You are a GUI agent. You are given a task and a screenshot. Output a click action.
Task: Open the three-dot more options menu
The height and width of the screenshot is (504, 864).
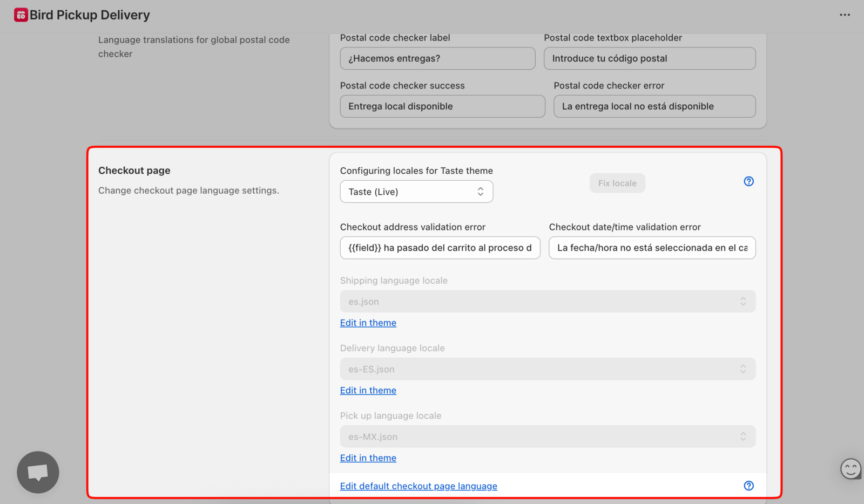click(x=845, y=15)
